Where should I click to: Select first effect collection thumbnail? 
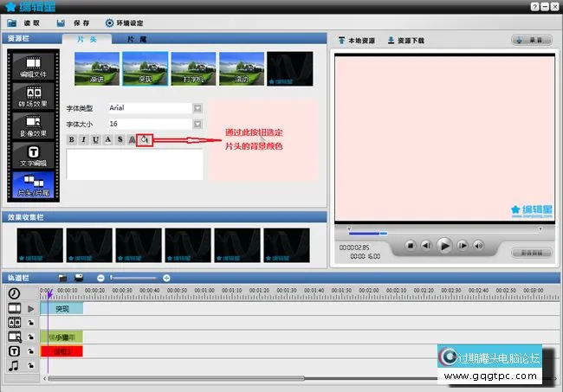coord(40,245)
